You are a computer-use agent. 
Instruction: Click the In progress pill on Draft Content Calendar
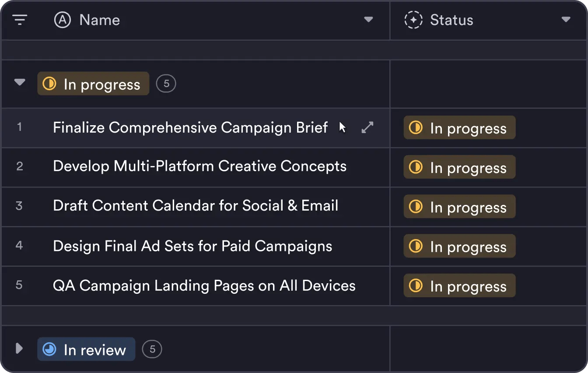[459, 206]
